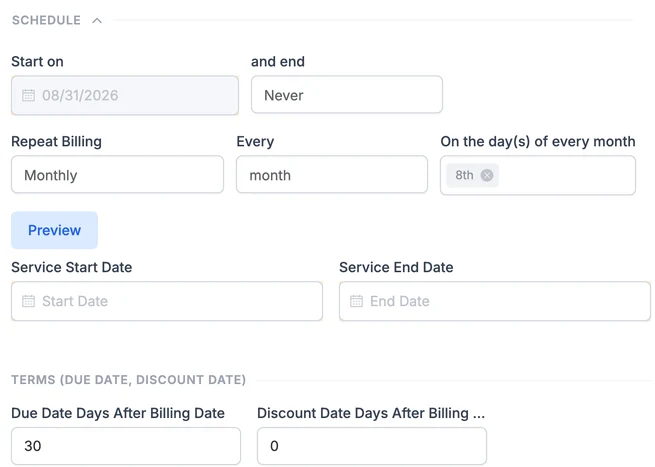The height and width of the screenshot is (467, 655).
Task: Click the Start on label
Action: click(37, 61)
